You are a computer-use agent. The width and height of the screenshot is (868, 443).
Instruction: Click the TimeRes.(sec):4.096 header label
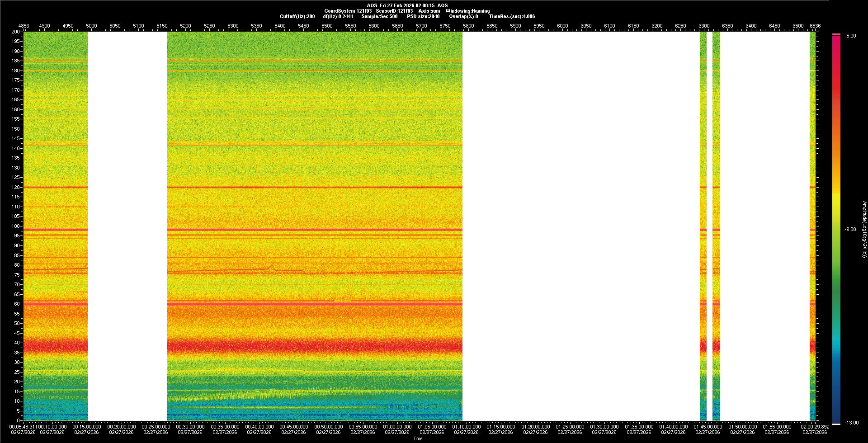(512, 16)
